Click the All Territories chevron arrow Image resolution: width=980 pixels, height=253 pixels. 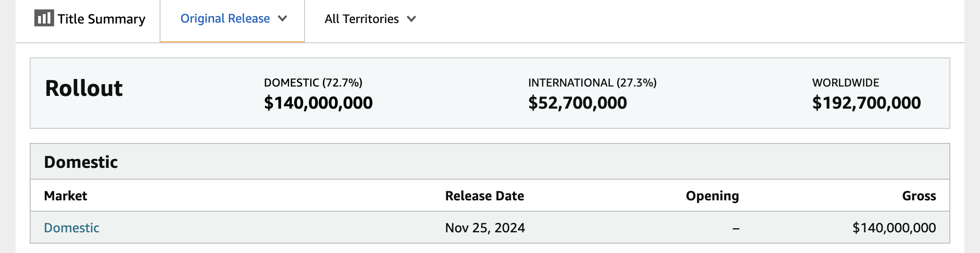411,19
